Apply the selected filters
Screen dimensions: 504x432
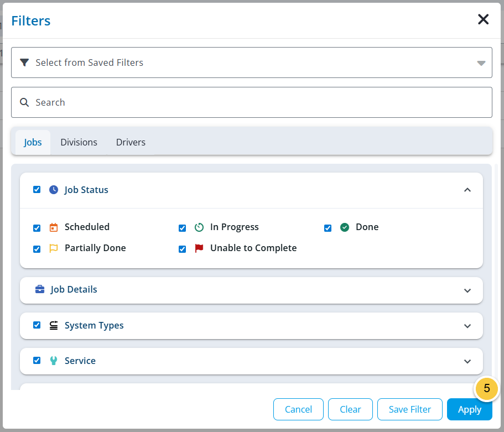coord(469,409)
